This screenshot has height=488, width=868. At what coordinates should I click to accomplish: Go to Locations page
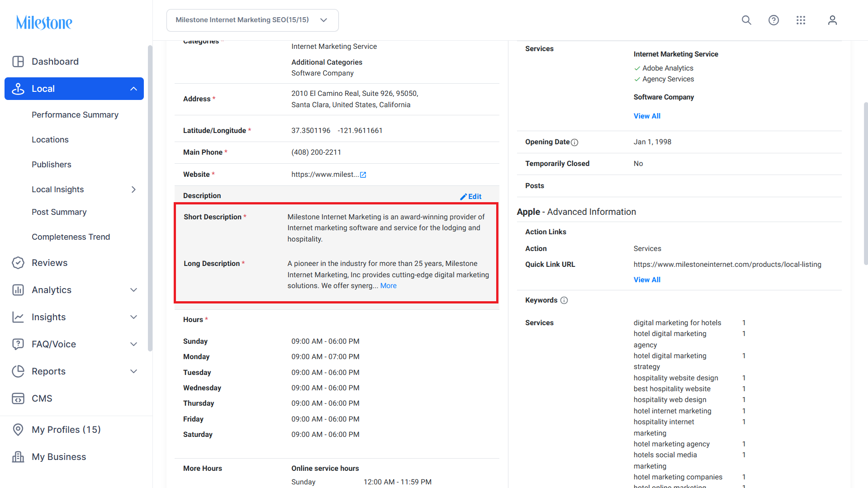[x=50, y=140]
